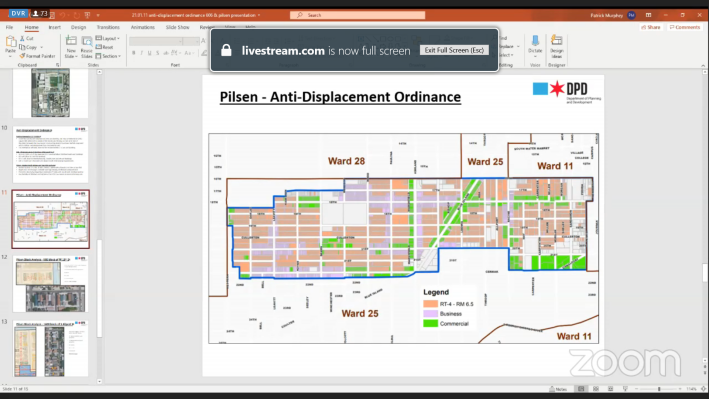Click Exit Full Screen button
This screenshot has height=399, width=709.
pyautogui.click(x=454, y=50)
